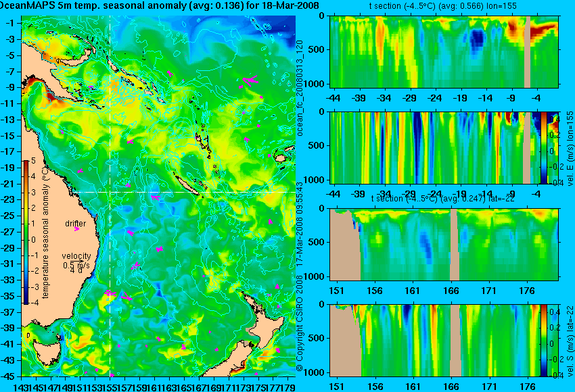
Task: Click the 't section' lat=-22 panel title
Action: coord(442,199)
